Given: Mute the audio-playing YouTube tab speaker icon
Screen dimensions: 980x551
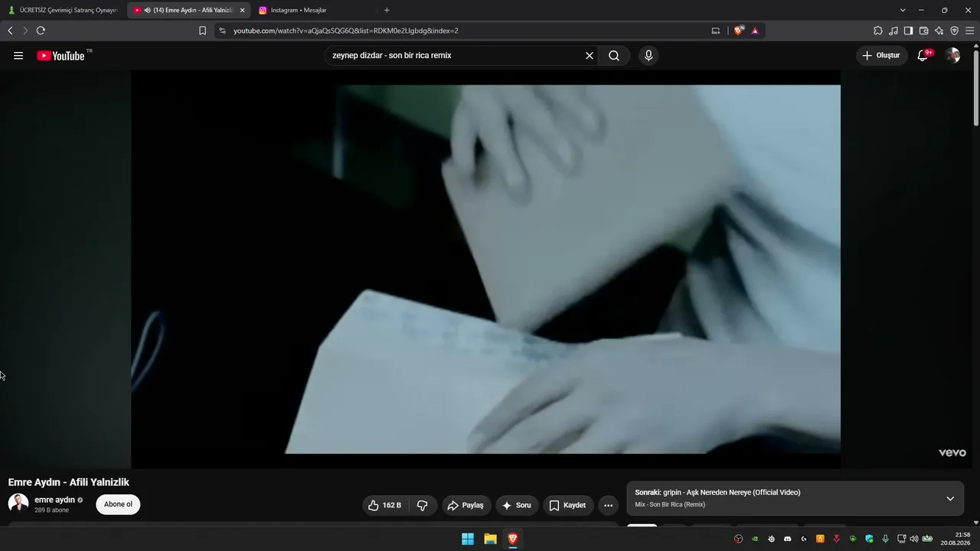Looking at the screenshot, I should tap(147, 10).
